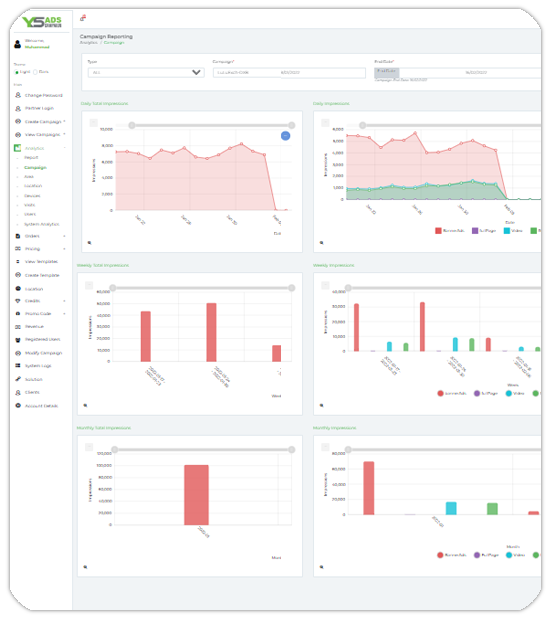Image resolution: width=553 pixels, height=619 pixels.
Task: Click the green Analytics chart icon
Action: 17,148
